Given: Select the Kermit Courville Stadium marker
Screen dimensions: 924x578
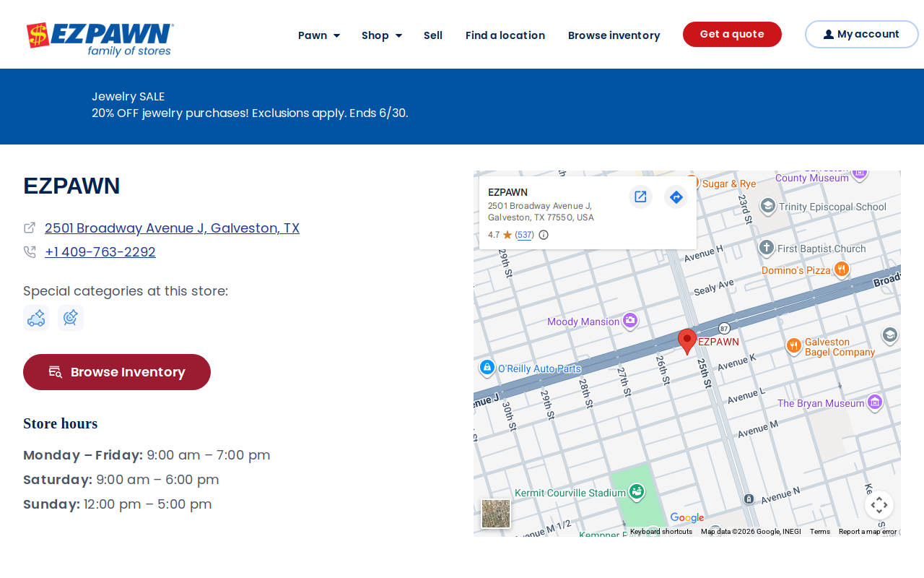Looking at the screenshot, I should click(637, 492).
